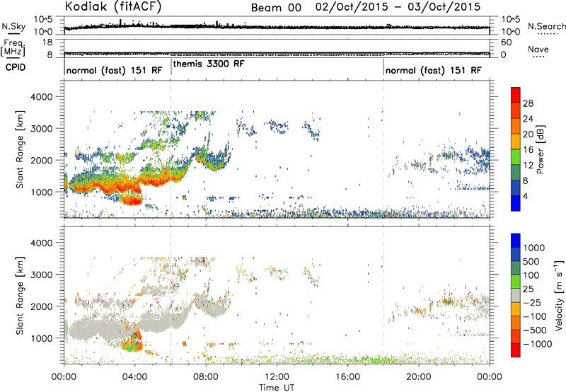The image size is (566, 392).
Task: Click the light green 12–16 dB power colorbar segment
Action: pos(516,156)
